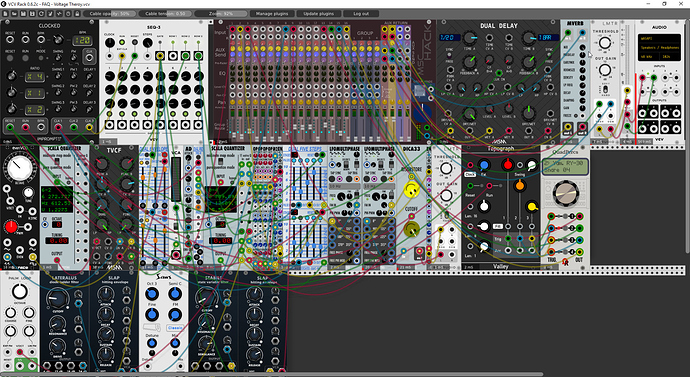Screen dimensions: 690x377
Task: Click top-row LMTR OUT GAIN knob
Action: pos(605,70)
